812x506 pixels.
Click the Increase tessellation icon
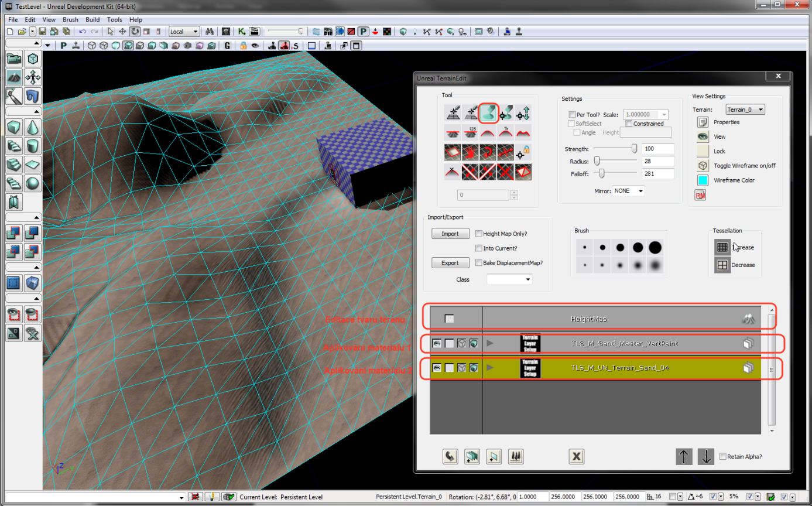[x=722, y=247]
